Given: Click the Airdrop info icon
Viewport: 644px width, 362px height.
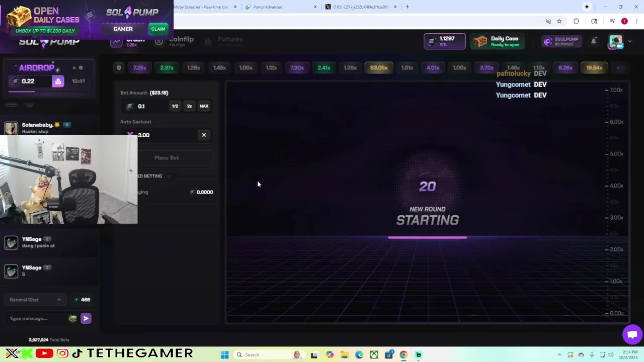Looking at the screenshot, I should [x=80, y=68].
